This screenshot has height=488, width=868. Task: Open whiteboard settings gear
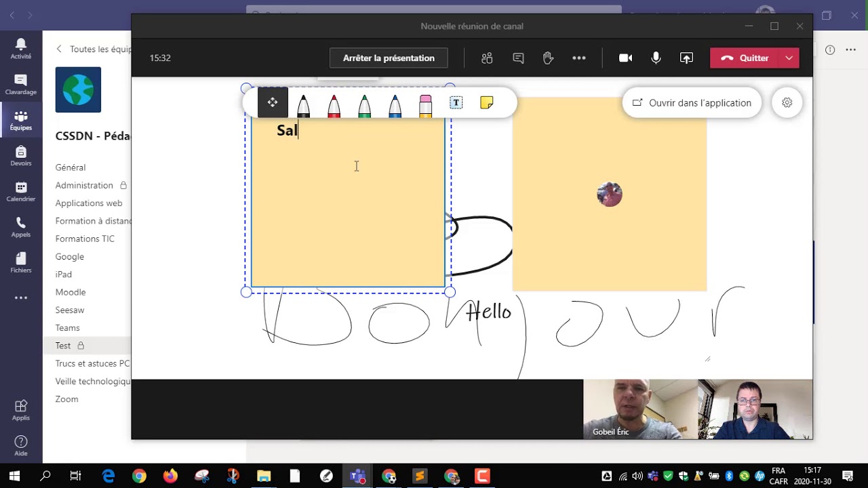point(787,102)
